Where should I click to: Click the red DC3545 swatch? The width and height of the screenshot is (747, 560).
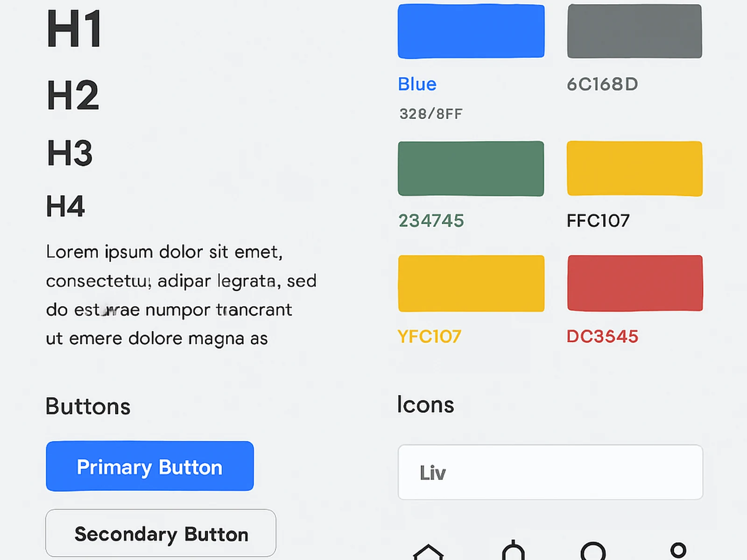(634, 283)
